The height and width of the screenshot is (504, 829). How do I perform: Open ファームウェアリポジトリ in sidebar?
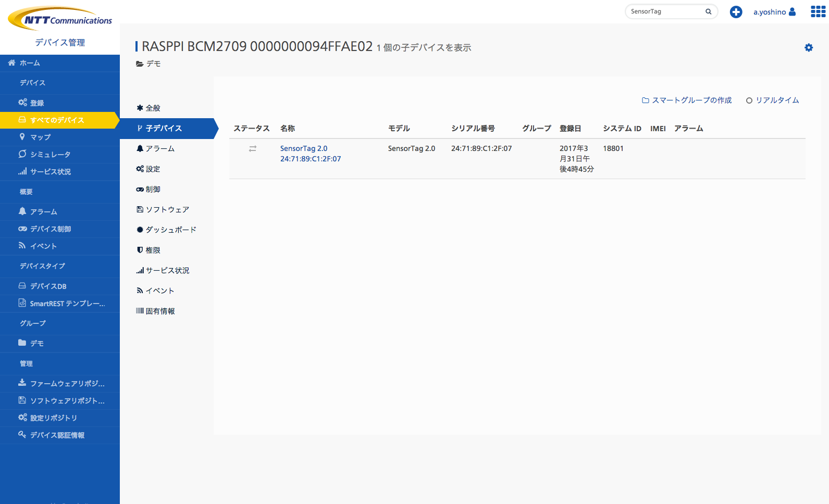pos(60,384)
